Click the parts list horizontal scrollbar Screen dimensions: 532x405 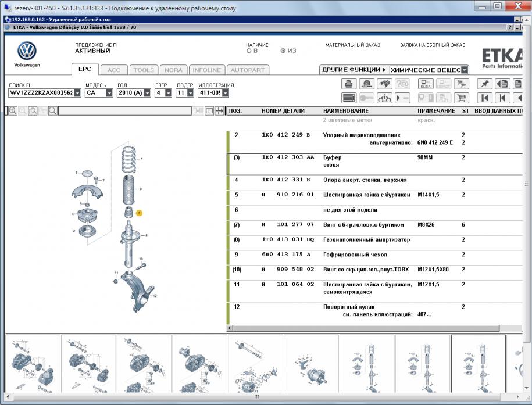click(x=366, y=328)
